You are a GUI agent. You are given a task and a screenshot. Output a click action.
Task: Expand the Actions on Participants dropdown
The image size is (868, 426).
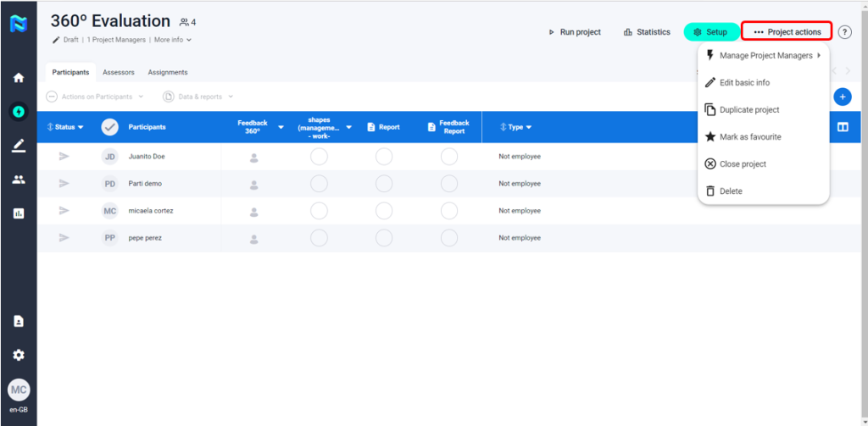pos(95,97)
